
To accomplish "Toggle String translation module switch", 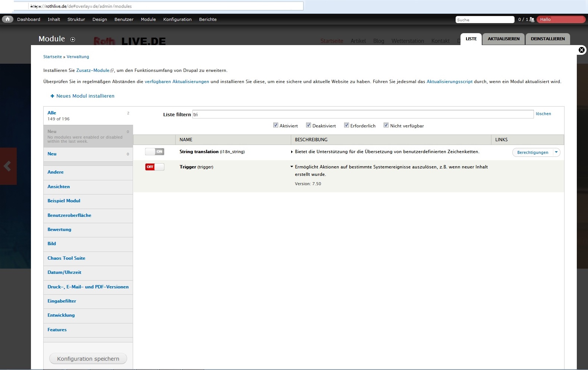I will click(155, 152).
